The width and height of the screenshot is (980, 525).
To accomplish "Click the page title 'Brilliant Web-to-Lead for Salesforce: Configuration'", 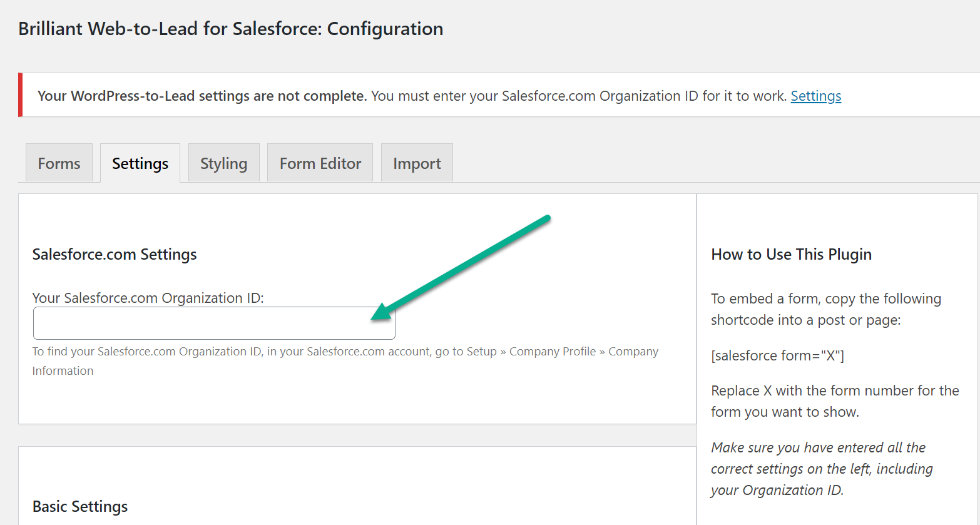I will [231, 29].
